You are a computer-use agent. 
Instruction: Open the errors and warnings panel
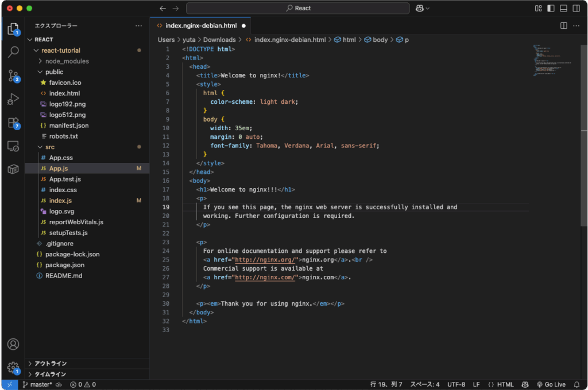tap(83, 384)
